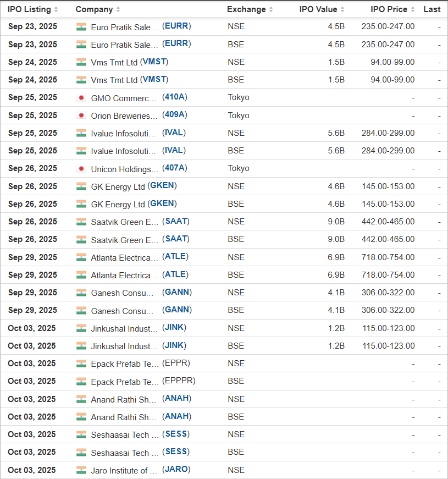The width and height of the screenshot is (448, 479).
Task: Click IPO price 94.00-99.00 in Vms NSE row
Action: pyautogui.click(x=392, y=62)
